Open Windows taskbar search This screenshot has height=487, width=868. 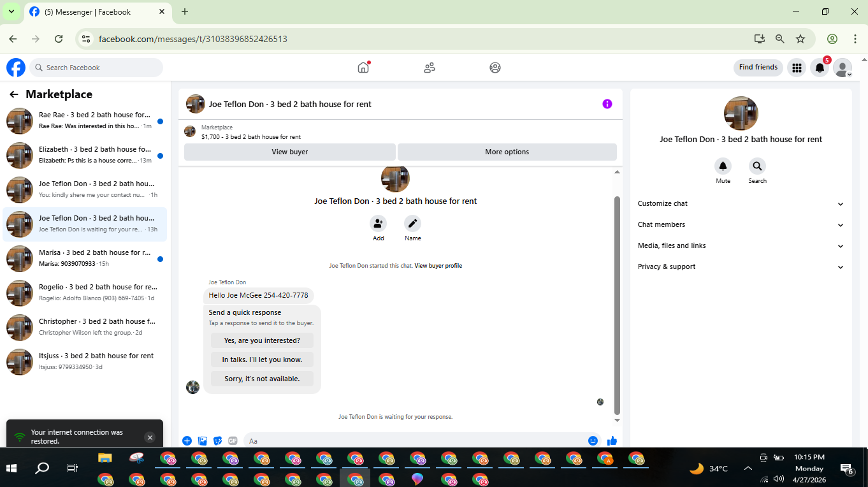42,469
